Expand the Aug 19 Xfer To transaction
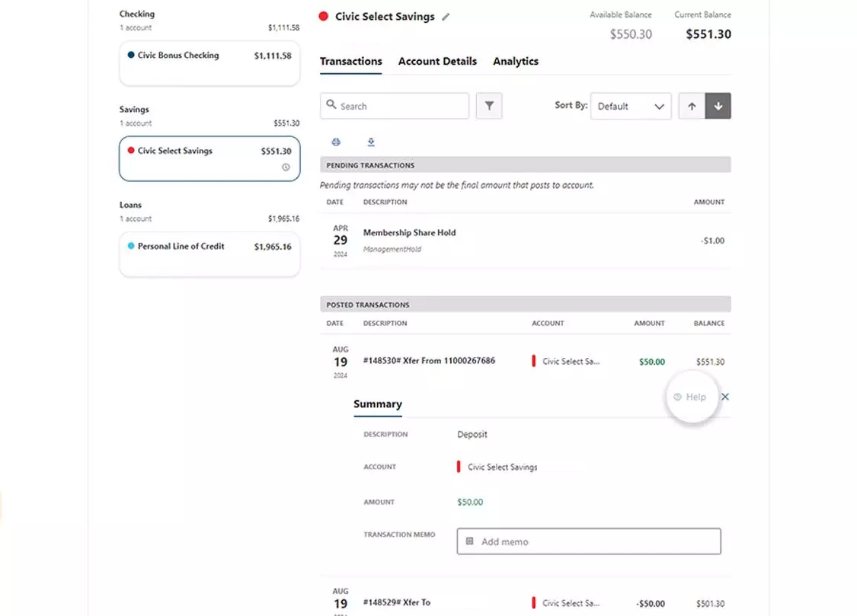The height and width of the screenshot is (616, 857). click(457, 602)
